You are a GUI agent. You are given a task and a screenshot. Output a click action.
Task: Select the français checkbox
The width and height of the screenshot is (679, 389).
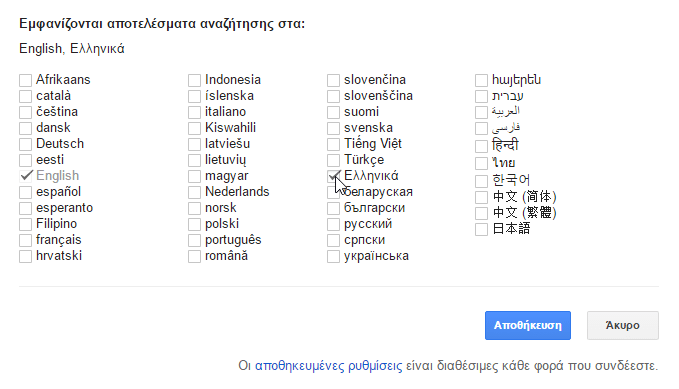click(x=26, y=240)
